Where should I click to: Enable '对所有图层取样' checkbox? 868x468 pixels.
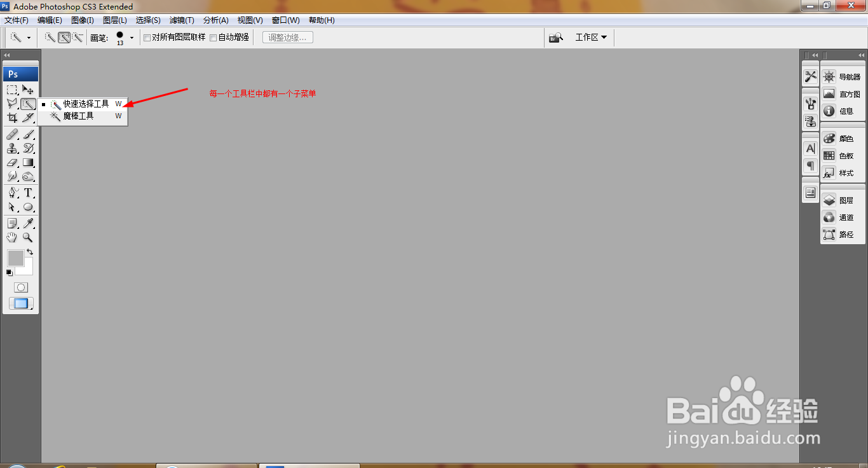147,38
